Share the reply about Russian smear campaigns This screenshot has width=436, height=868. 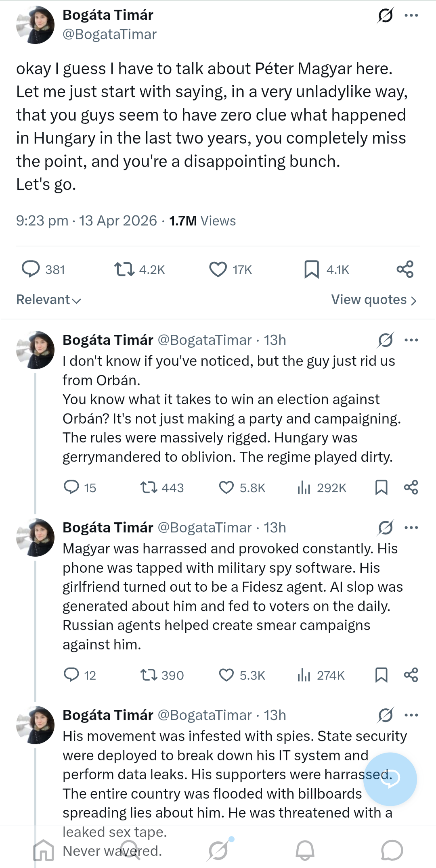tap(411, 675)
